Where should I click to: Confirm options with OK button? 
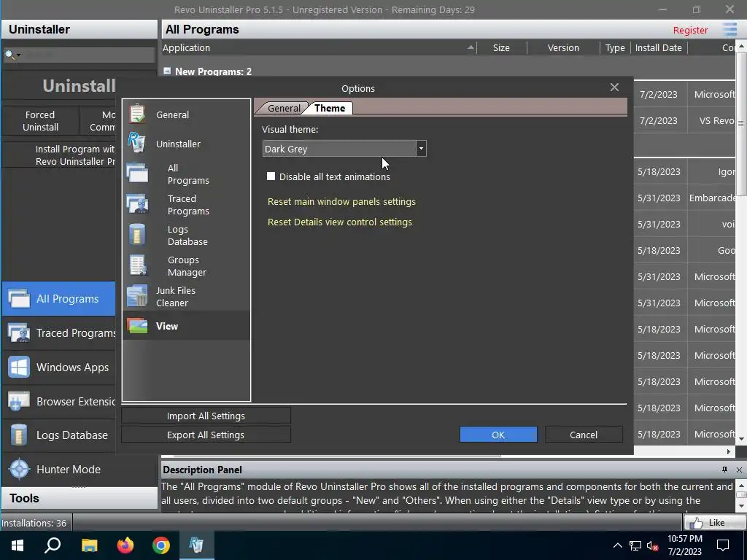[x=498, y=435]
